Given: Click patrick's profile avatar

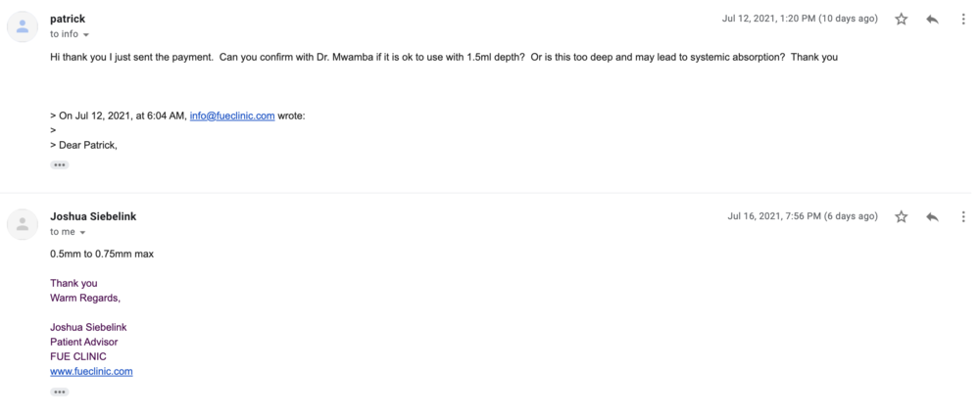Looking at the screenshot, I should pyautogui.click(x=23, y=26).
